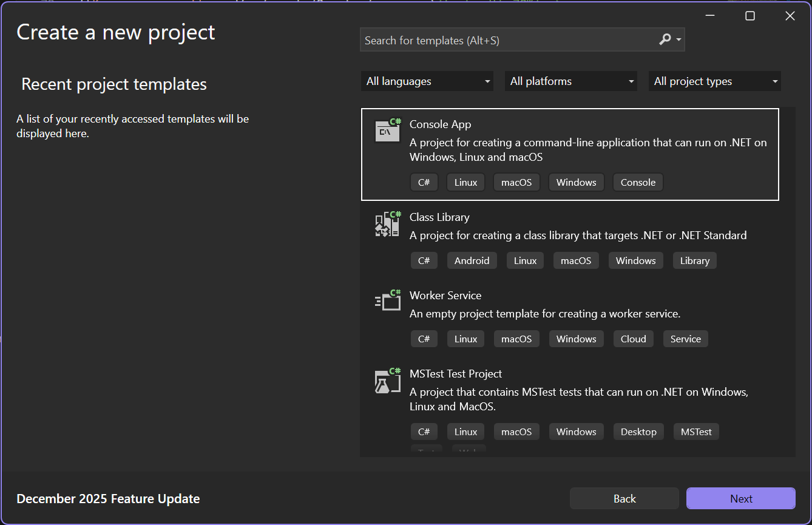Click the Cloud tag under Worker Service
The width and height of the screenshot is (812, 525).
point(634,339)
